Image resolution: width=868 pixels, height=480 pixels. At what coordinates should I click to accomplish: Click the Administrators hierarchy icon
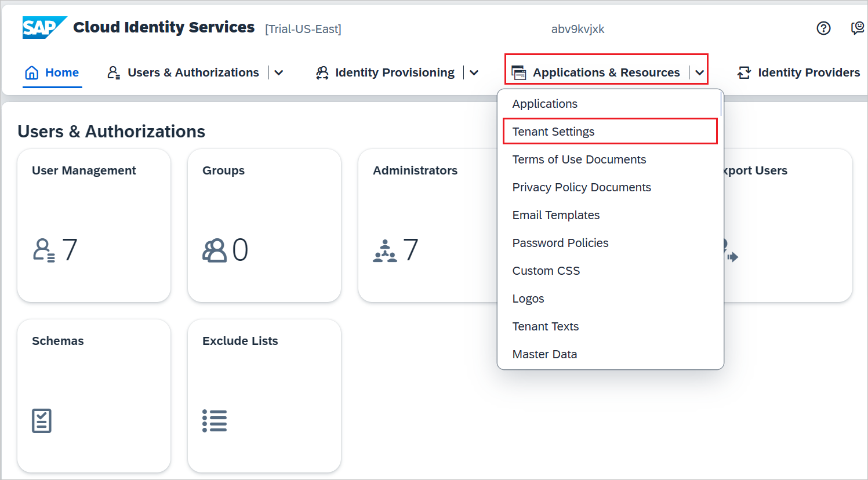pos(385,251)
